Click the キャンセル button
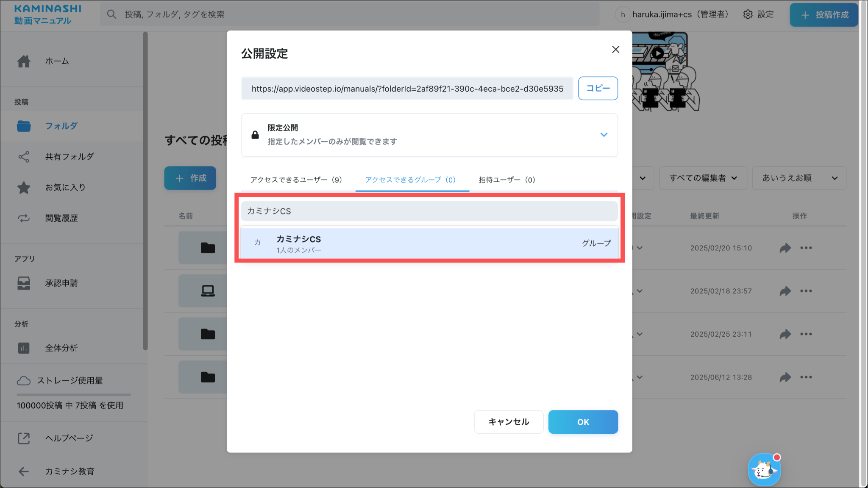Image resolution: width=868 pixels, height=488 pixels. 509,422
